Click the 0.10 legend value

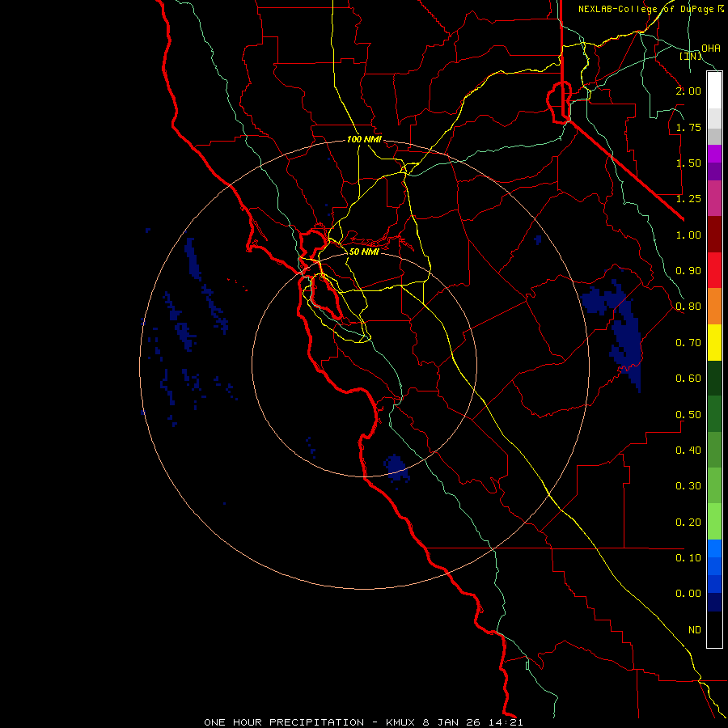(x=688, y=557)
